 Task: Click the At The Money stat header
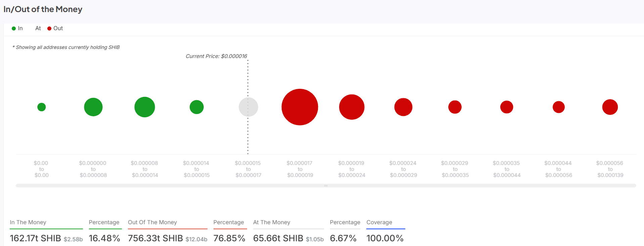272,222
